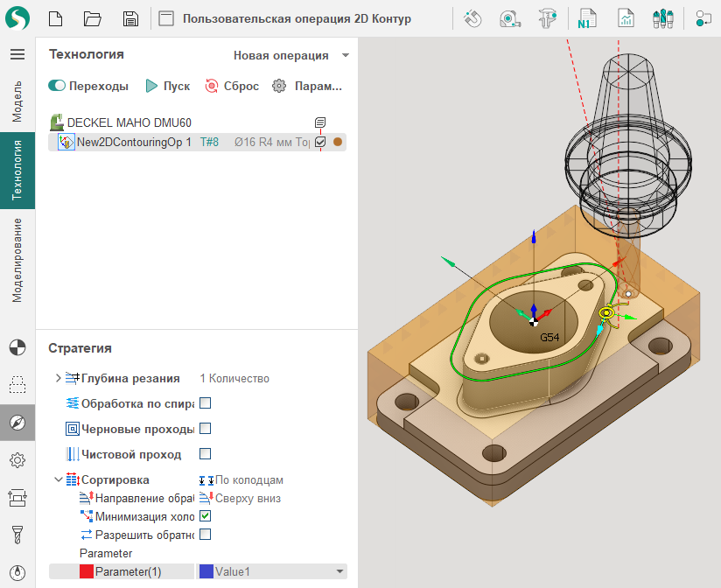Switch to the Модель tab
Screen dimensions: 721x588
point(17,101)
